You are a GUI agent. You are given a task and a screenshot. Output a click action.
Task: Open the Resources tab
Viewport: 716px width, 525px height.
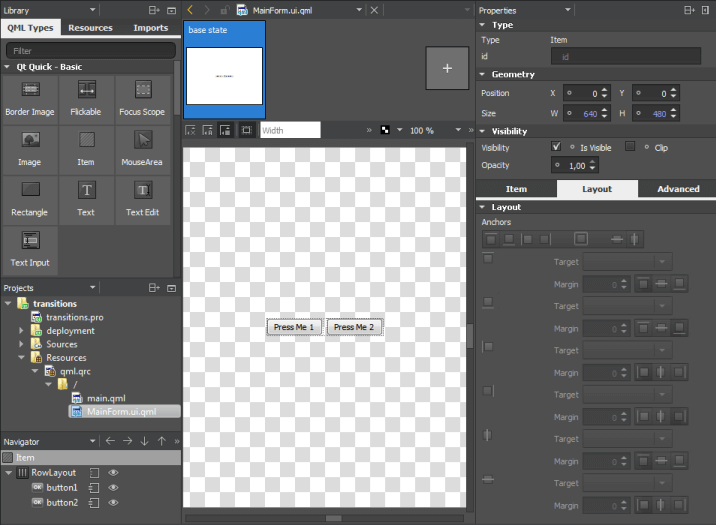(x=90, y=28)
